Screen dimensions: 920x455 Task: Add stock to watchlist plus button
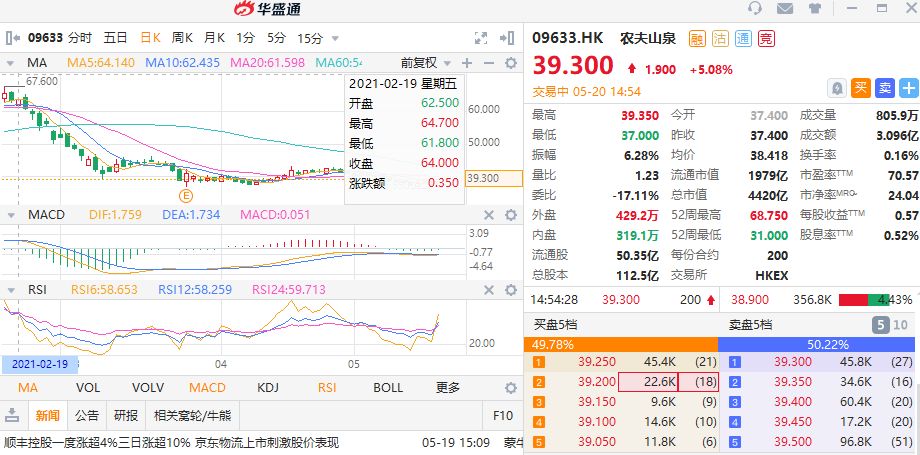point(909,89)
